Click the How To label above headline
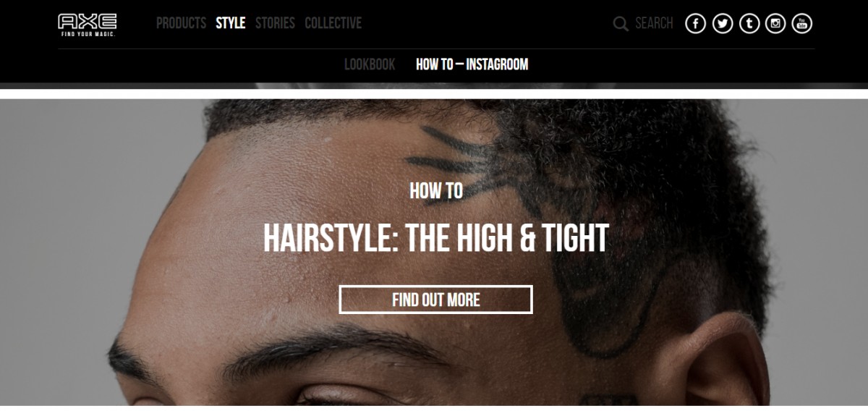This screenshot has width=868, height=411. click(435, 190)
